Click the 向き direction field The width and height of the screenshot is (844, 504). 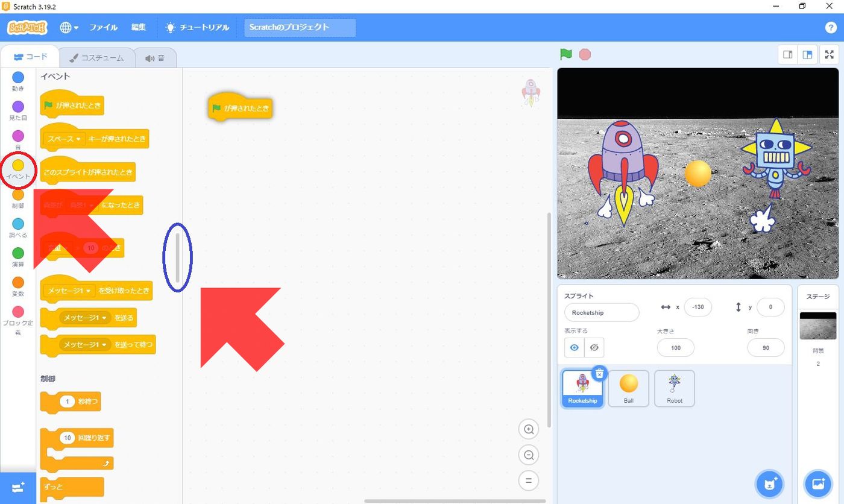(x=766, y=347)
